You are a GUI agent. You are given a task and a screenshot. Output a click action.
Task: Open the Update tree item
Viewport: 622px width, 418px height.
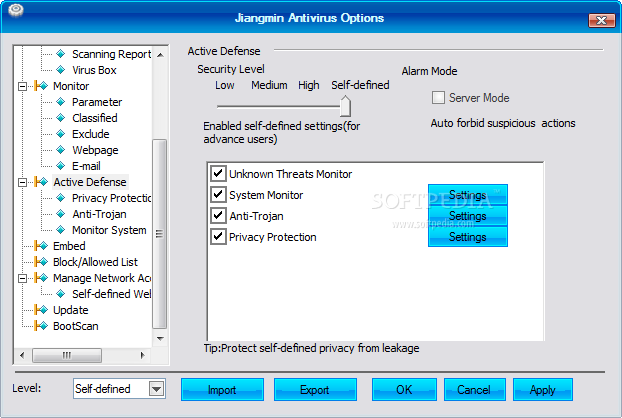pyautogui.click(x=71, y=310)
